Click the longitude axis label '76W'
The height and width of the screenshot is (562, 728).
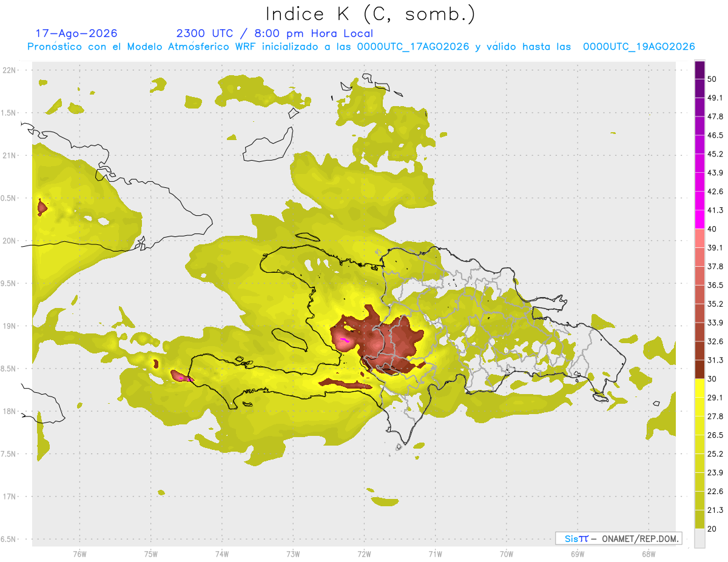click(79, 554)
